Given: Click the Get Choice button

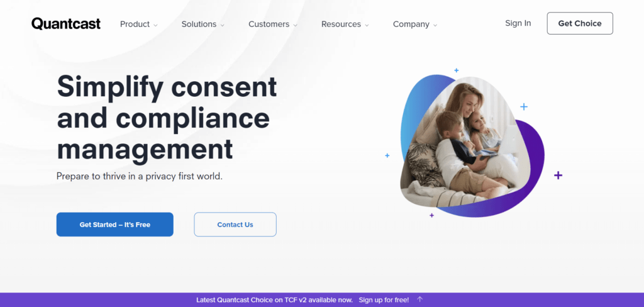Looking at the screenshot, I should pos(580,23).
